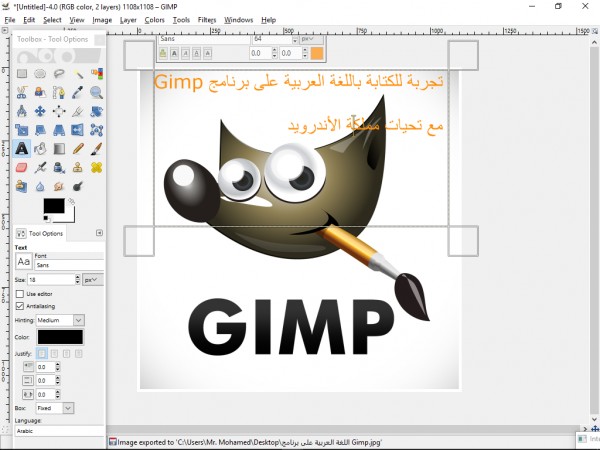Clear style of selected text on canvas toolbar
Image resolution: width=600 pixels, height=450 pixels.
tap(163, 53)
